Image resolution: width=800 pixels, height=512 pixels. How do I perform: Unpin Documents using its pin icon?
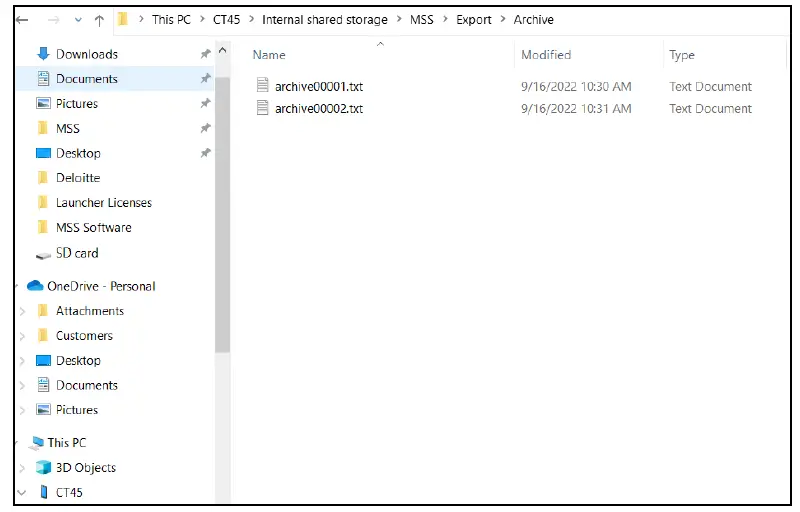[x=205, y=79]
